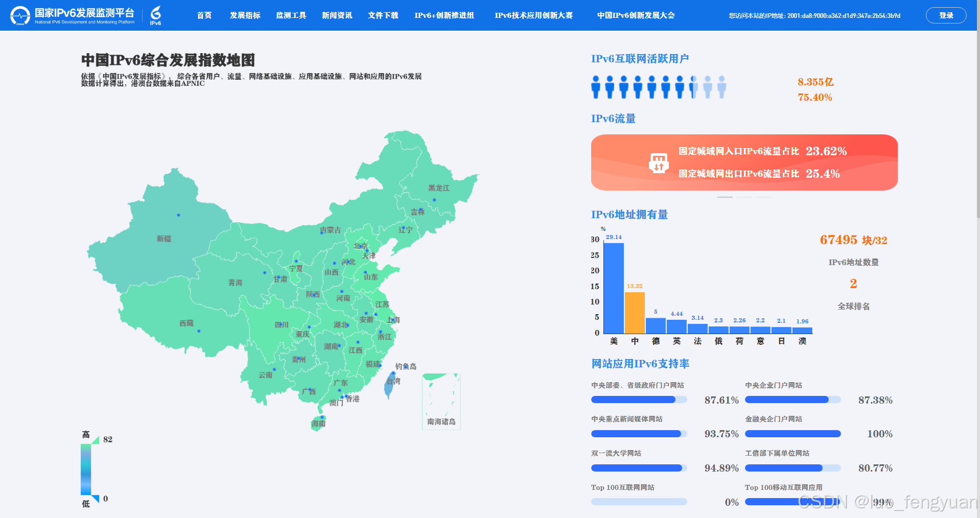Open the 发展指标 menu

(245, 15)
